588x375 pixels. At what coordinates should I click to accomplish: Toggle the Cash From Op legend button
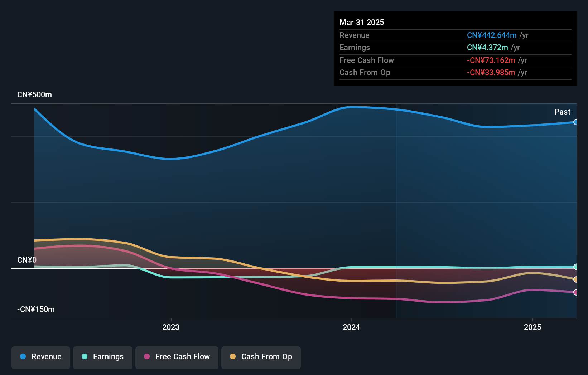point(261,357)
